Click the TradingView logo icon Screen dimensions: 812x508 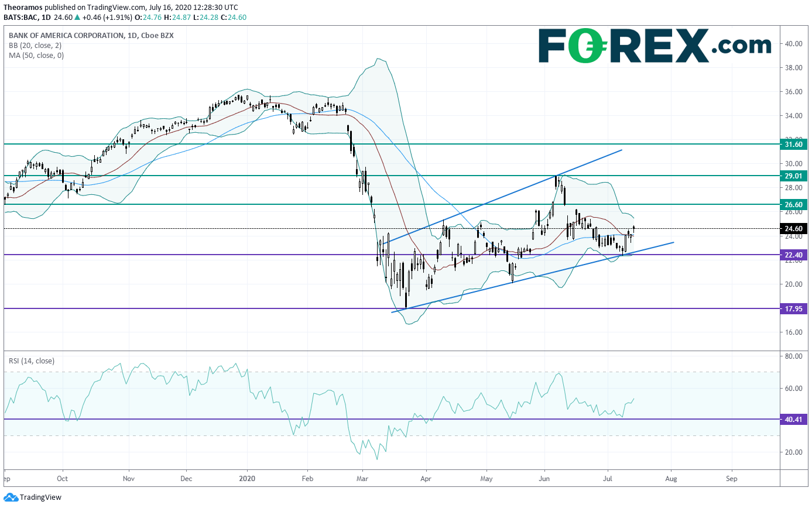coord(10,497)
